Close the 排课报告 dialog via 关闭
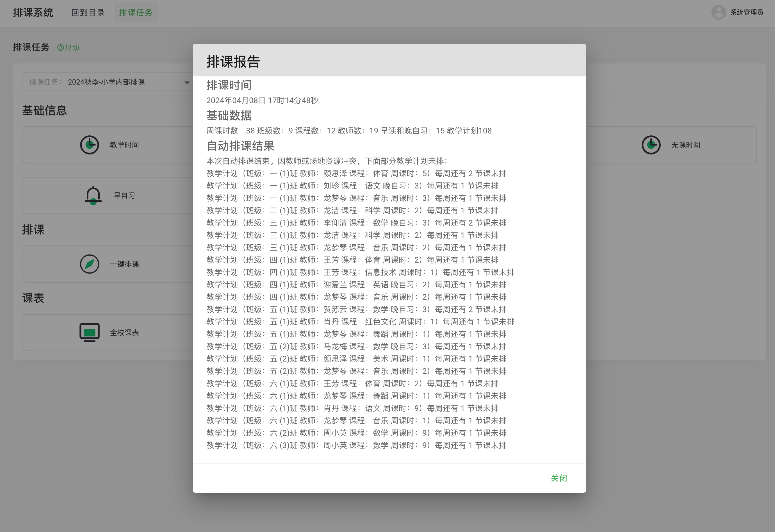The width and height of the screenshot is (775, 532). [x=559, y=478]
